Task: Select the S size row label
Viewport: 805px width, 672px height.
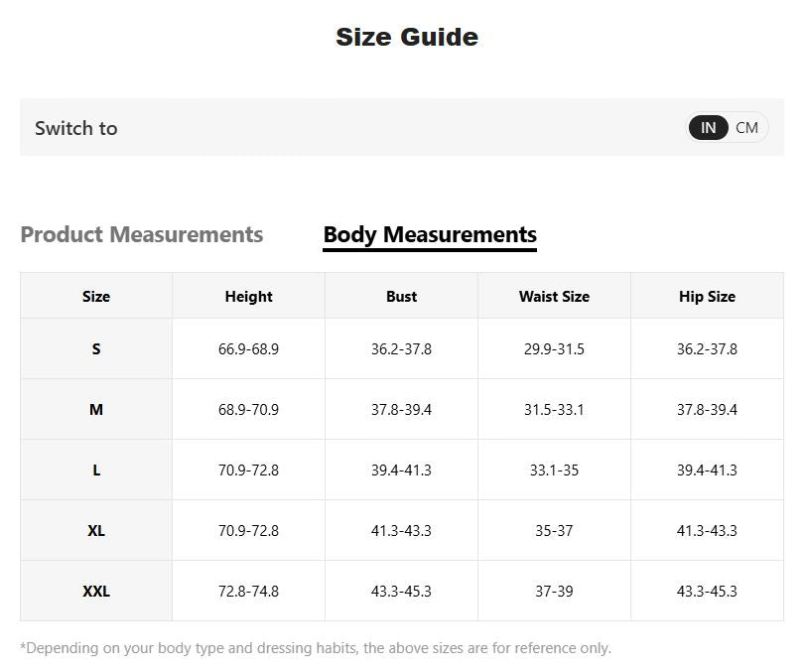Action: [96, 348]
